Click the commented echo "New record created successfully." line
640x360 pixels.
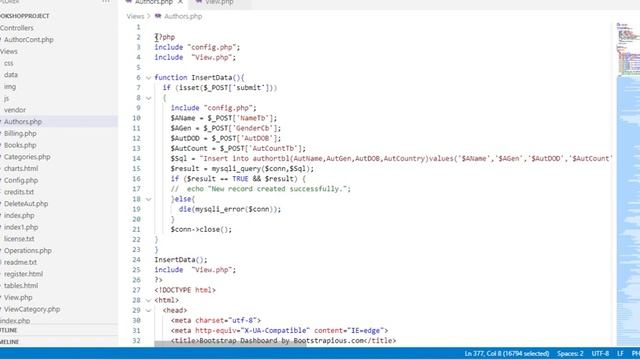pos(260,189)
